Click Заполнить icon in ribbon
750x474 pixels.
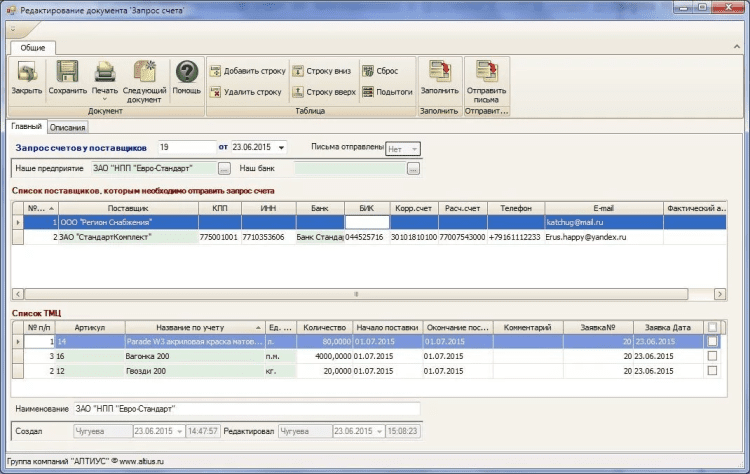coord(438,73)
